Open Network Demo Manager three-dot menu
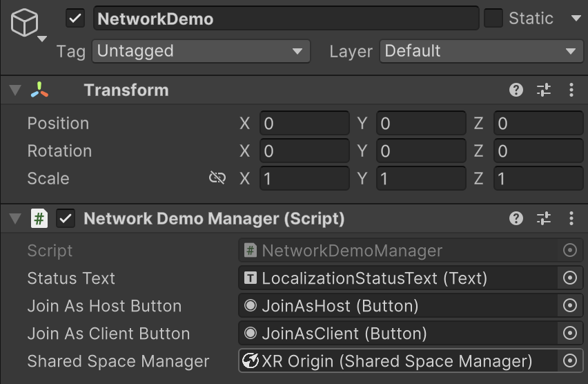 pos(571,218)
